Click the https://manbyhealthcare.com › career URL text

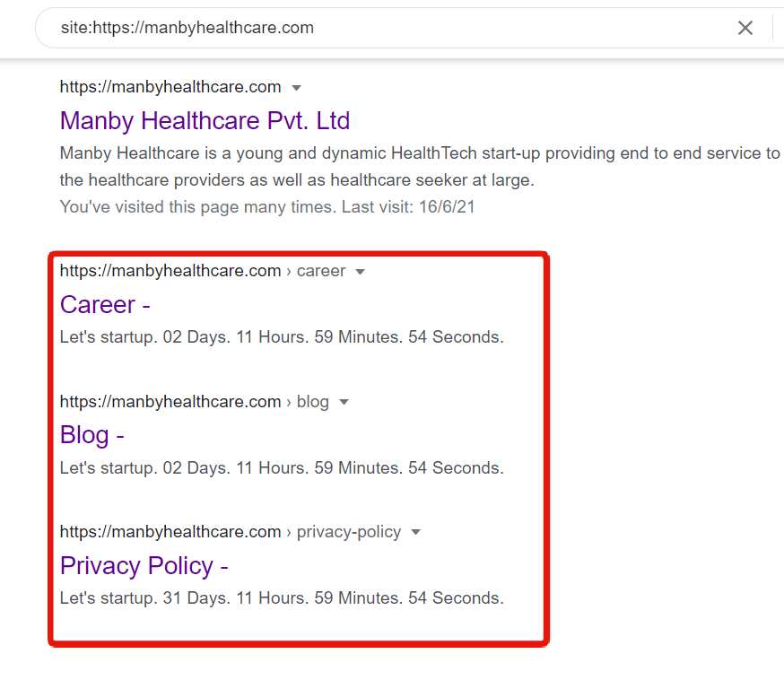pos(203,271)
